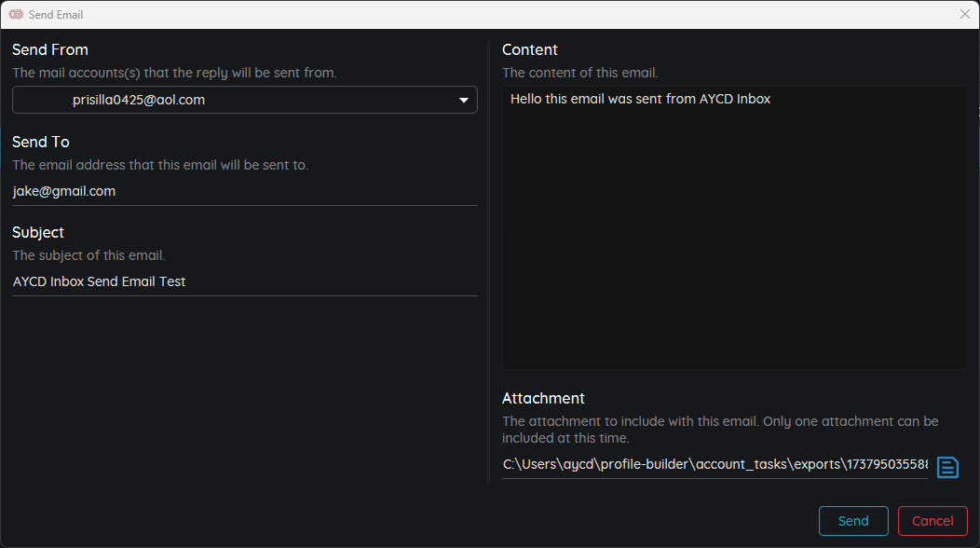Click the AYCD logo in title bar
This screenshot has width=980, height=548.
[16, 15]
